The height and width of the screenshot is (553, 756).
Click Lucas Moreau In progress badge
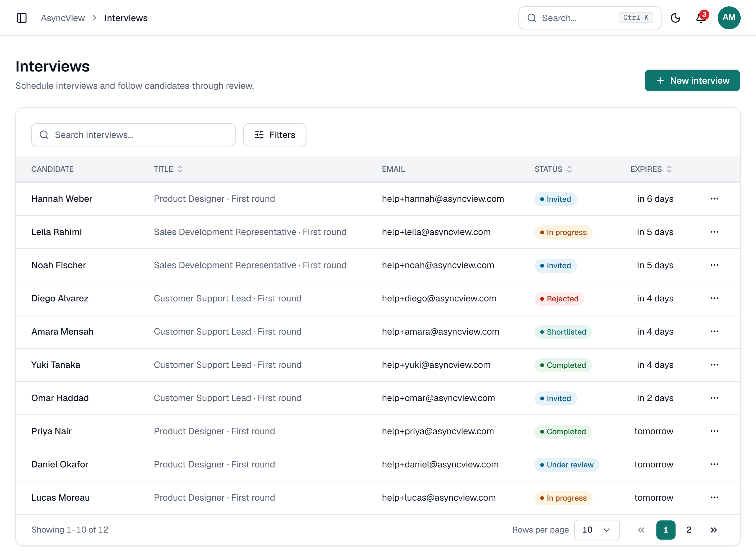pyautogui.click(x=563, y=498)
